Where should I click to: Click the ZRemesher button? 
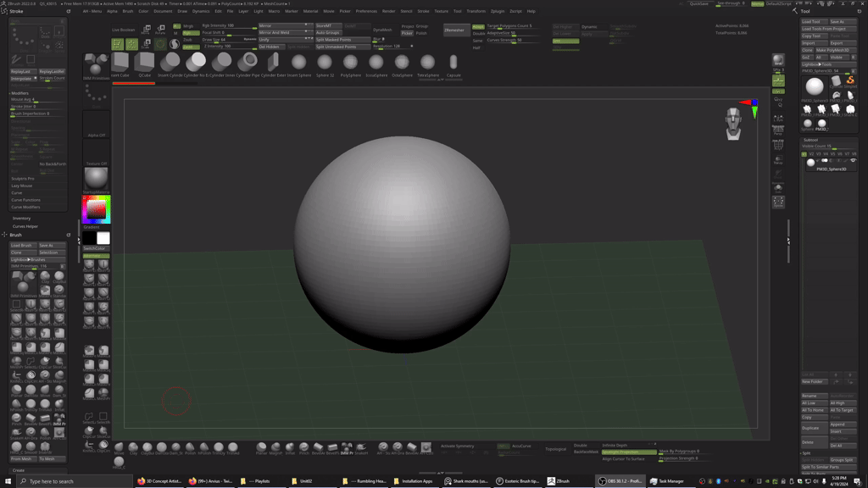coord(457,30)
